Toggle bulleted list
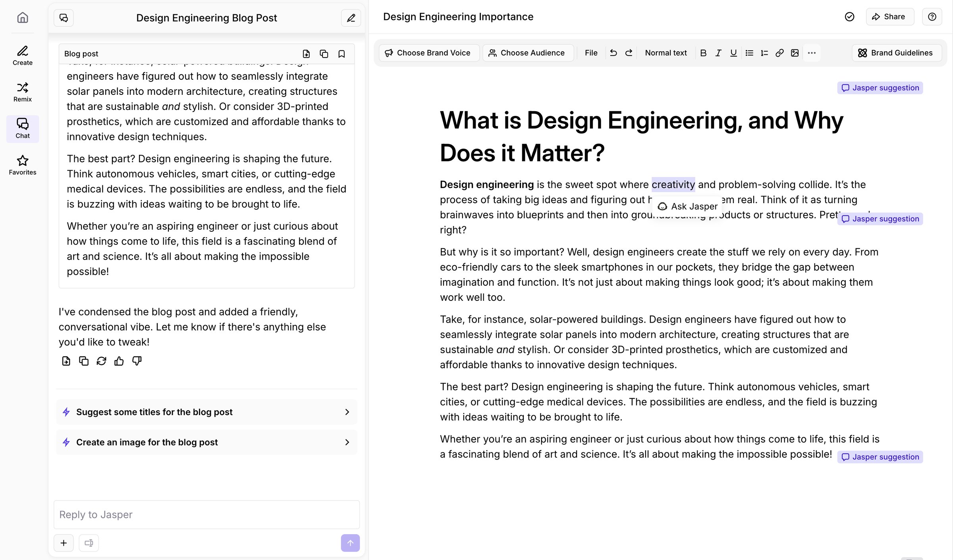Viewport: 953px width, 560px height. tap(749, 53)
